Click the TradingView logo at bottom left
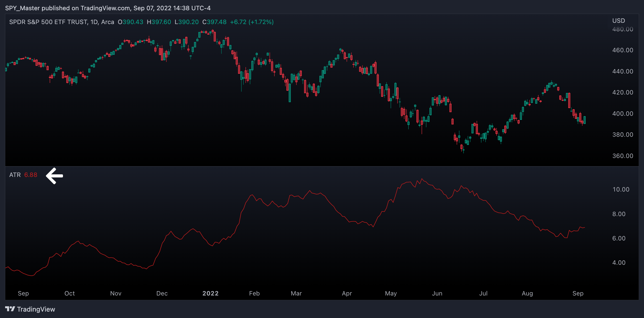 pos(30,309)
